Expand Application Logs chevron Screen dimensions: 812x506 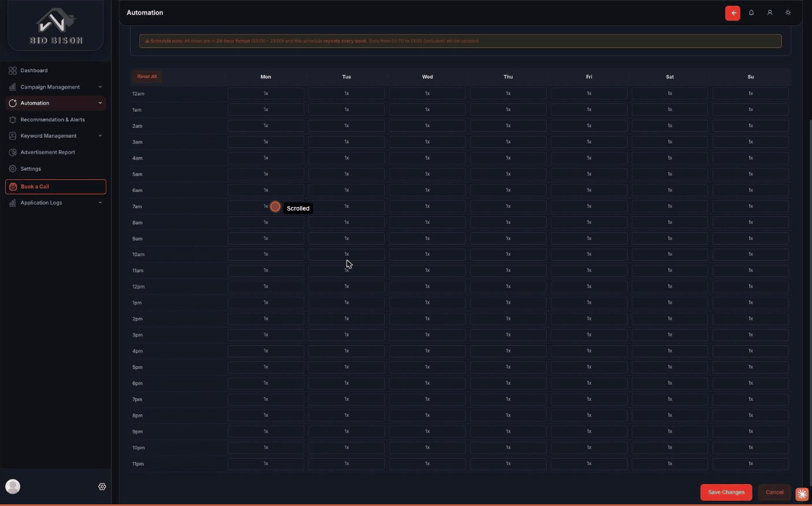click(100, 203)
